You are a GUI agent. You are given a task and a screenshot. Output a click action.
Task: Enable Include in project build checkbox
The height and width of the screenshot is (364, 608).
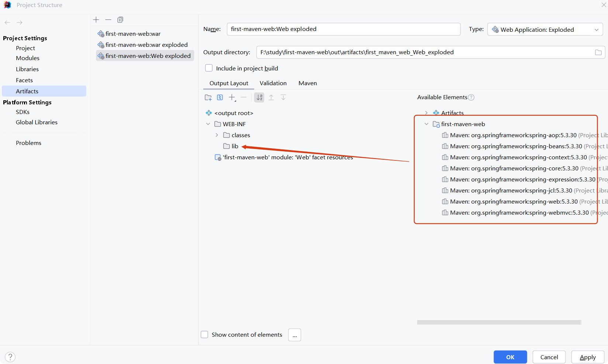(209, 68)
